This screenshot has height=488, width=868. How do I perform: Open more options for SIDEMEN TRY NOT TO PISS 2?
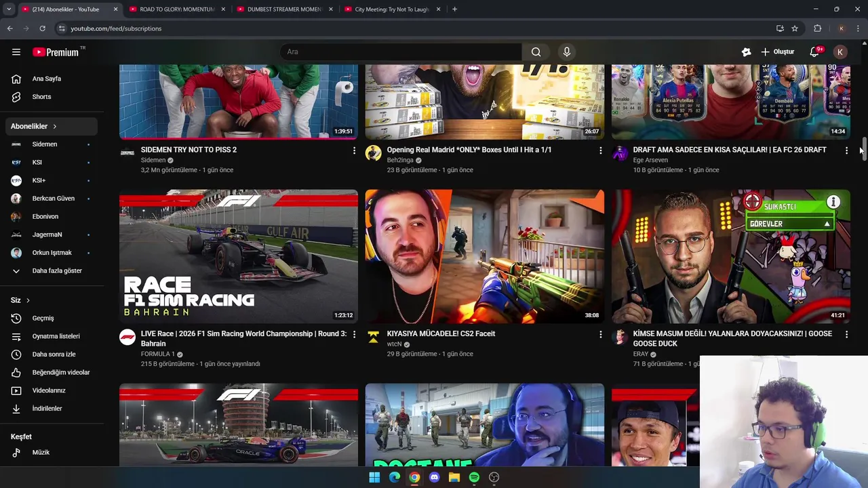[x=354, y=150]
